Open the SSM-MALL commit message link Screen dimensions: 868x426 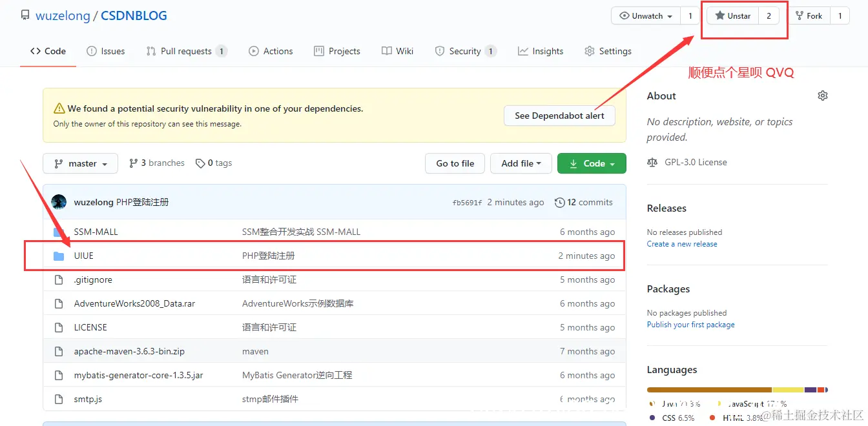[x=301, y=232]
